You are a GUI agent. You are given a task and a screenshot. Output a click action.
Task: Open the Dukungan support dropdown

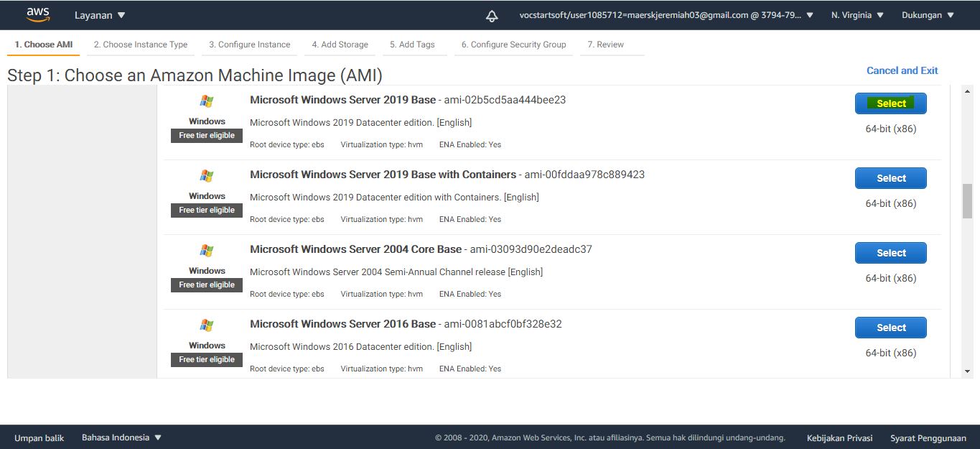(928, 15)
